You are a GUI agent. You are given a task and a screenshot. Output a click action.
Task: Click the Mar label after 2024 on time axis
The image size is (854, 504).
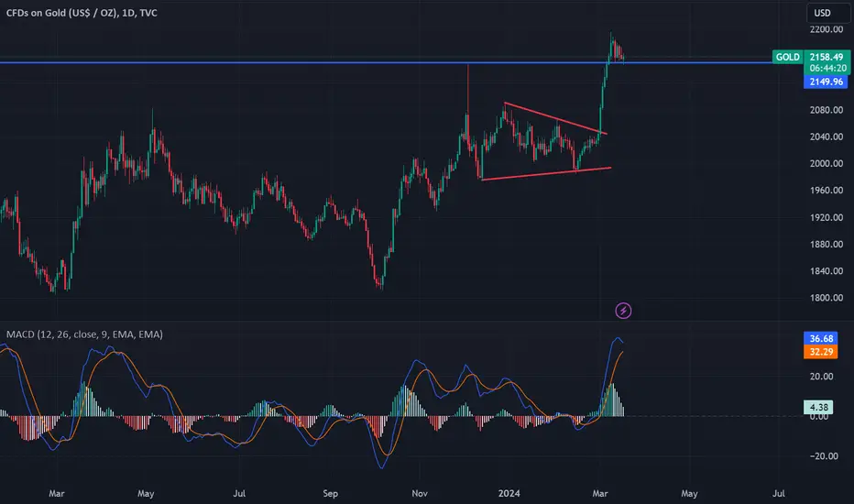599,494
